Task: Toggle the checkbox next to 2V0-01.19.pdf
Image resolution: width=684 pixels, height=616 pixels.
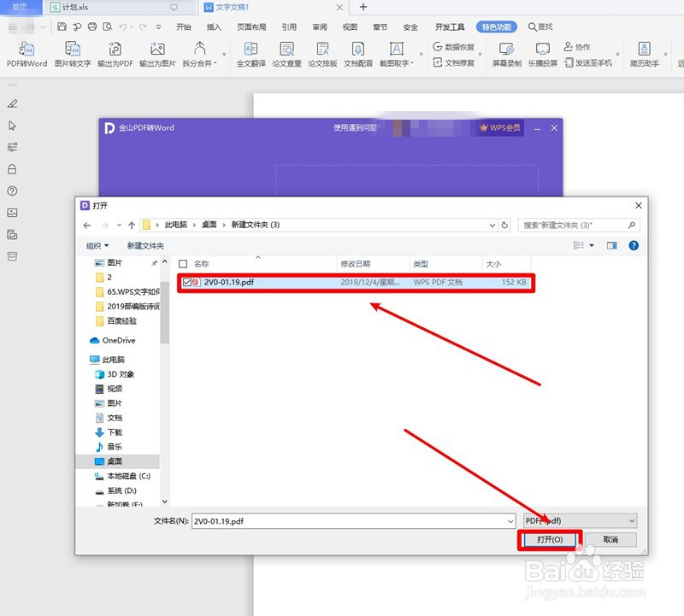Action: coord(187,282)
